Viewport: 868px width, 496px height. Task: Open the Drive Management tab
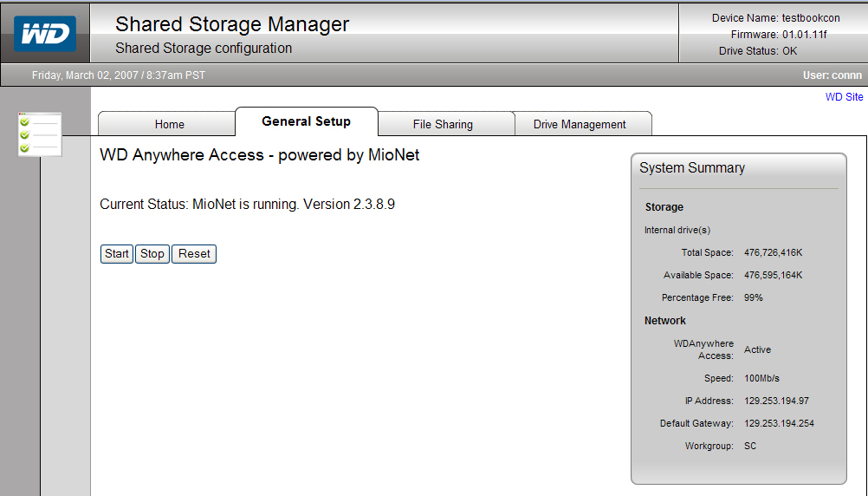coord(580,124)
